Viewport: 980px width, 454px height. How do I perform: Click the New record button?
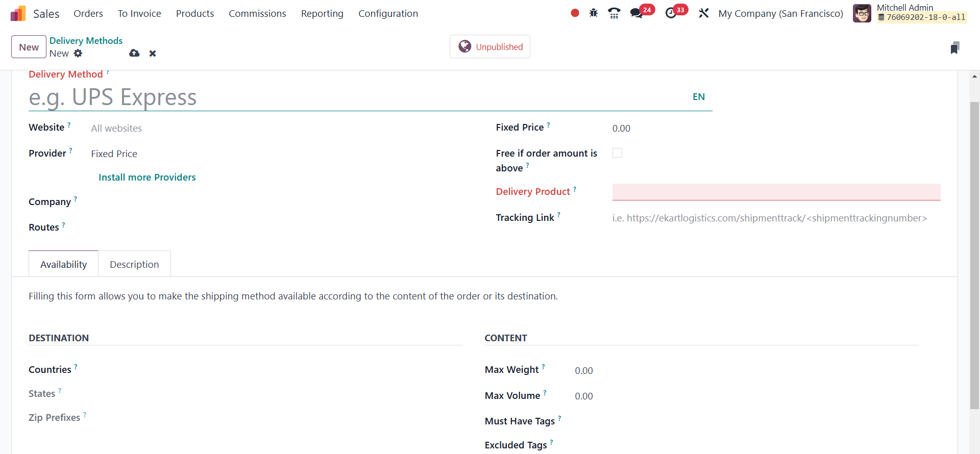click(29, 47)
